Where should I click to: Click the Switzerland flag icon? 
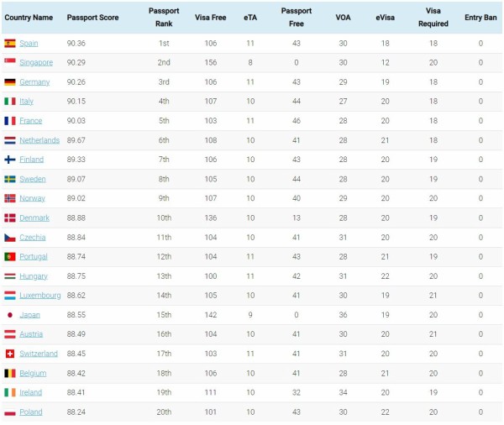[10, 354]
